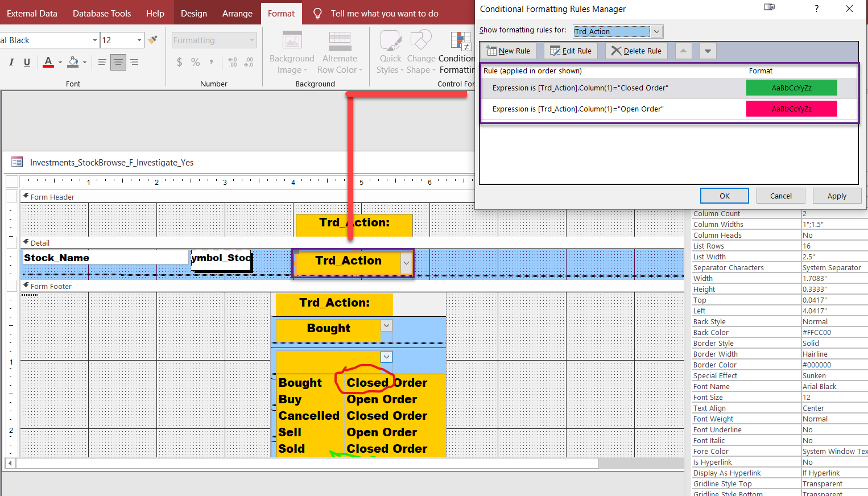Align text right in the ribbon

(134, 62)
